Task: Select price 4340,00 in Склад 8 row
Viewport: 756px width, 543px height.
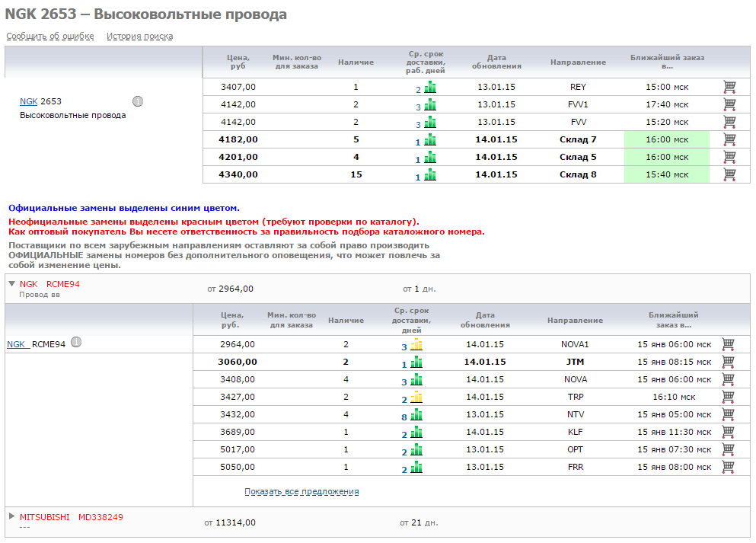Action: 238,174
